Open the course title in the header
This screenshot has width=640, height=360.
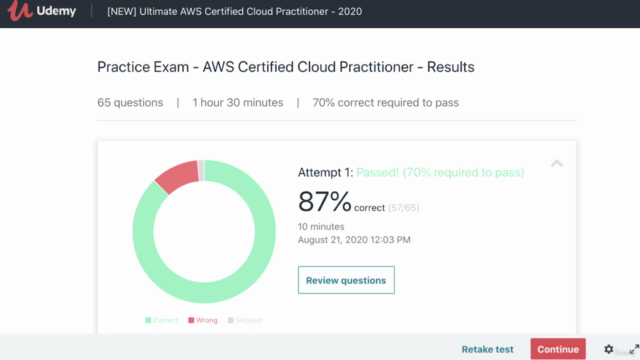click(234, 11)
